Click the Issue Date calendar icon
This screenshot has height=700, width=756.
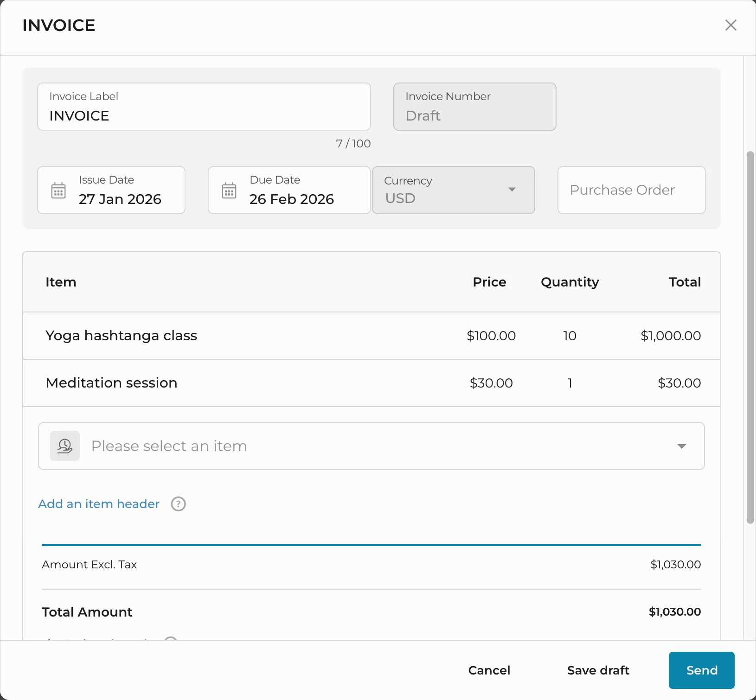(x=58, y=191)
